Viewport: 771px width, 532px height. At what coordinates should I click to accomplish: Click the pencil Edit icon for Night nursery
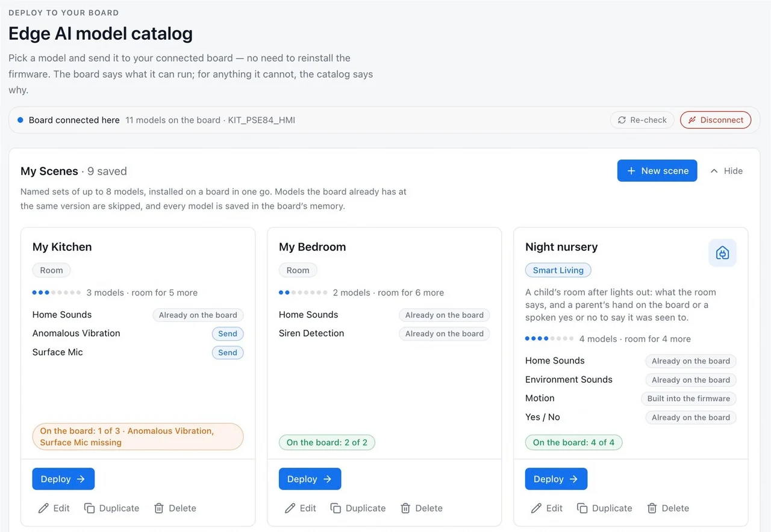click(x=536, y=508)
